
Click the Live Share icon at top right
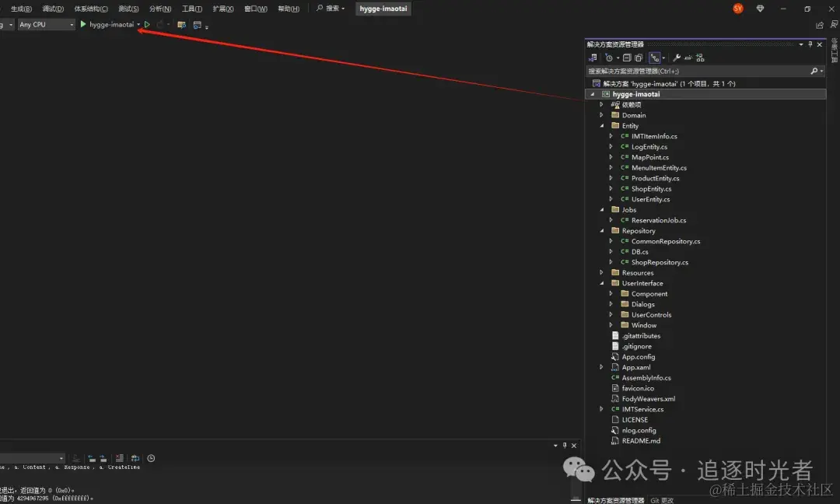820,25
